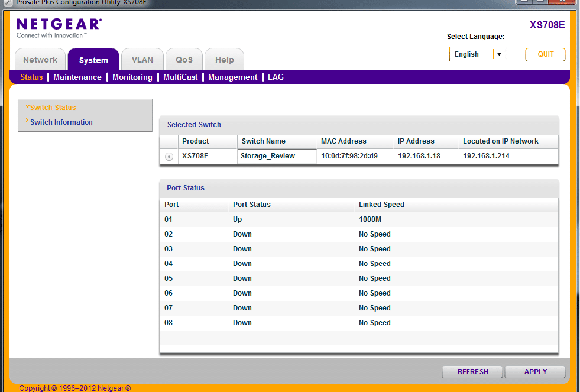Image resolution: width=580 pixels, height=392 pixels.
Task: Select port 06 row
Action: click(x=359, y=293)
